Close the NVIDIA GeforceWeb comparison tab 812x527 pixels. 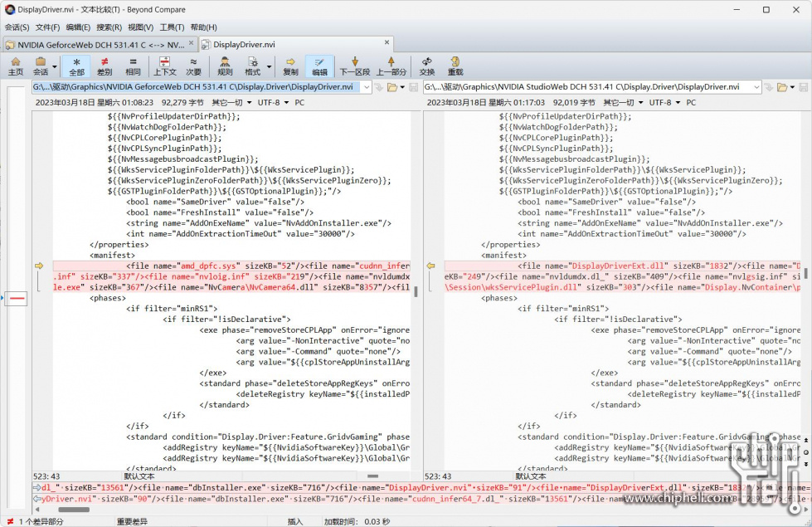(x=191, y=43)
